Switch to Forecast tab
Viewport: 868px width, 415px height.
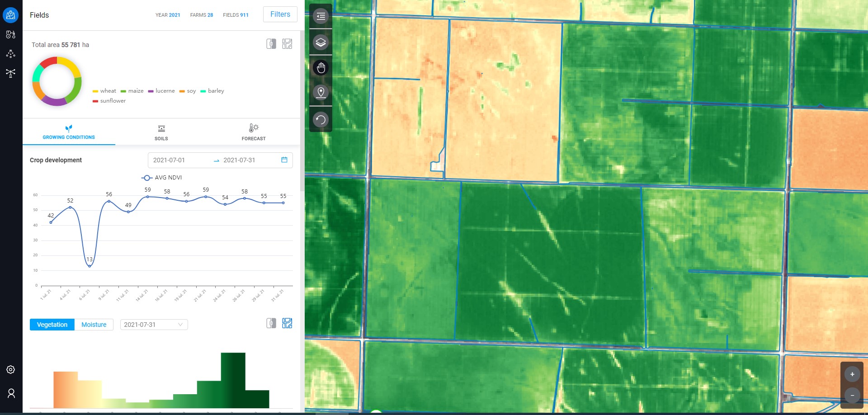[254, 132]
